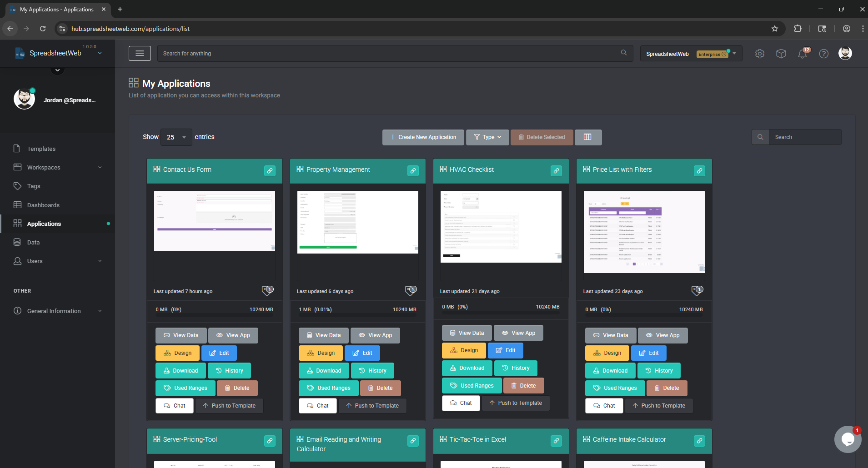Open the Property Management app thumbnail preview
868x468 pixels.
[x=357, y=222]
